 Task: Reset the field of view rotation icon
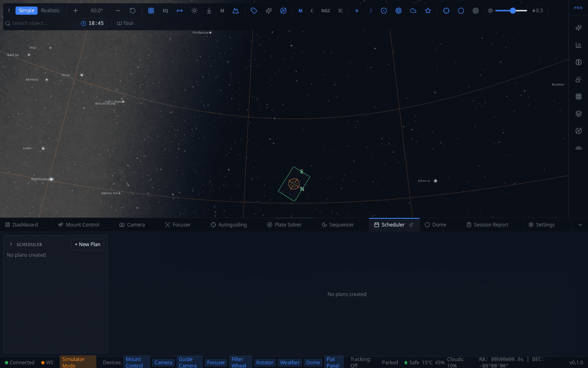click(133, 11)
